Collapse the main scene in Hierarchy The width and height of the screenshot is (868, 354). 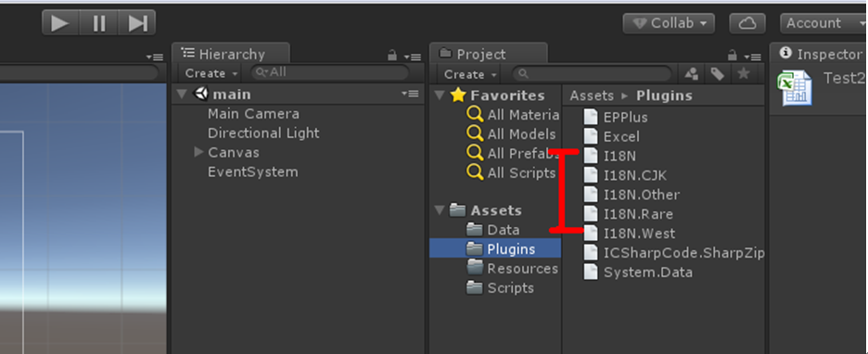pyautogui.click(x=182, y=94)
